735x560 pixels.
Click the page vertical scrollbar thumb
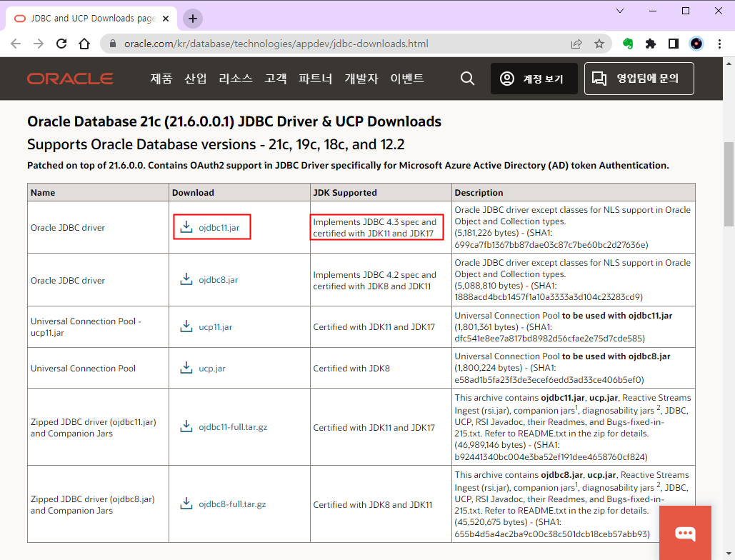[729, 183]
